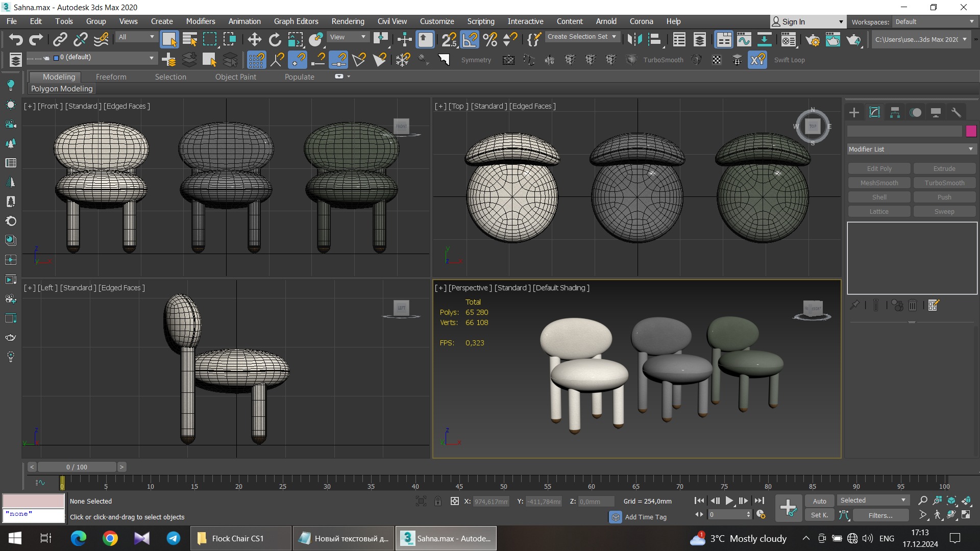Choose the Select and Move tool
This screenshot has height=551, width=980.
[254, 39]
